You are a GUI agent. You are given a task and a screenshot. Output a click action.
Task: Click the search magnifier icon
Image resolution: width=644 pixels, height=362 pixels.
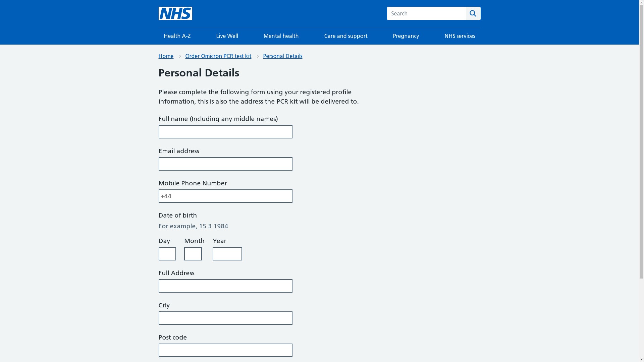[x=473, y=13]
